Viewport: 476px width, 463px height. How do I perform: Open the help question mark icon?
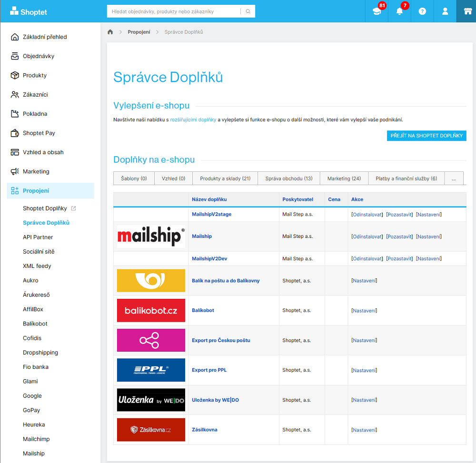422,11
